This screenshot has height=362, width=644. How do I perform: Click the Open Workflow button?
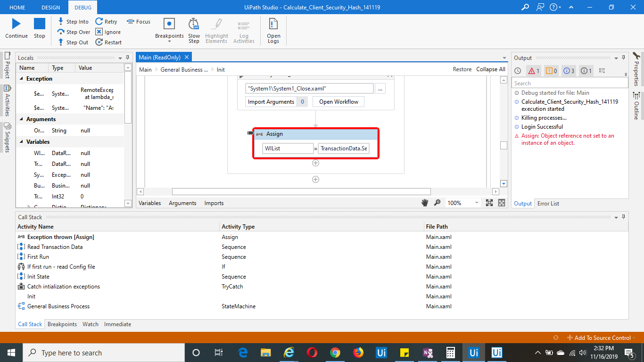[338, 101]
